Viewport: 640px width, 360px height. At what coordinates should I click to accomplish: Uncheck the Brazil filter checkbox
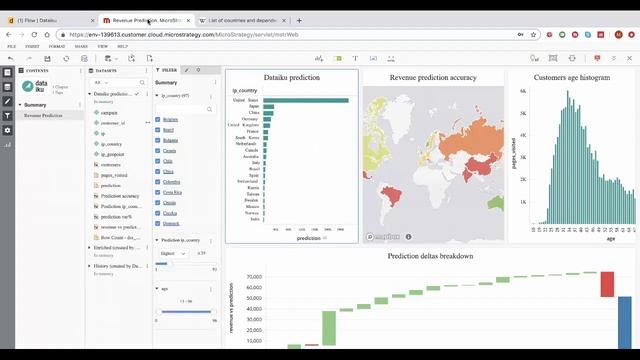click(x=158, y=130)
